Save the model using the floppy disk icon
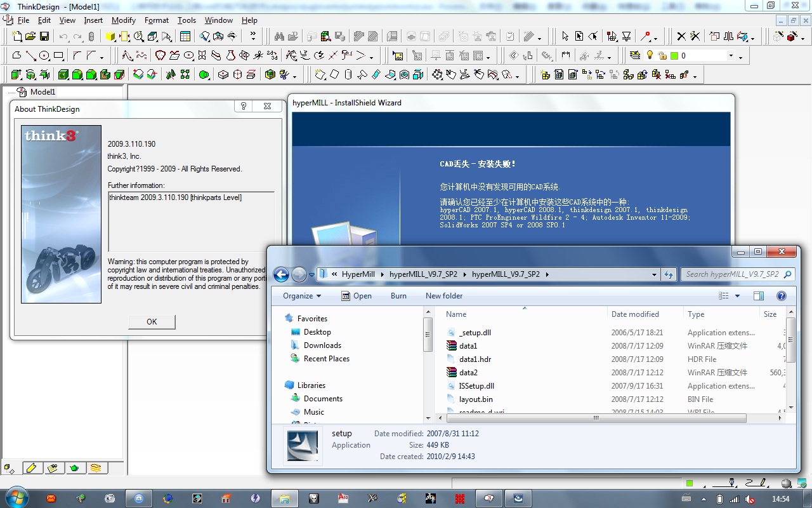Viewport: 812px width, 508px height. click(x=44, y=36)
